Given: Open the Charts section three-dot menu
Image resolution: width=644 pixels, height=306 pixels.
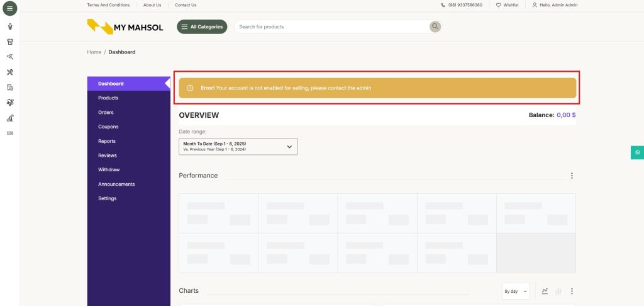Looking at the screenshot, I should (x=572, y=291).
